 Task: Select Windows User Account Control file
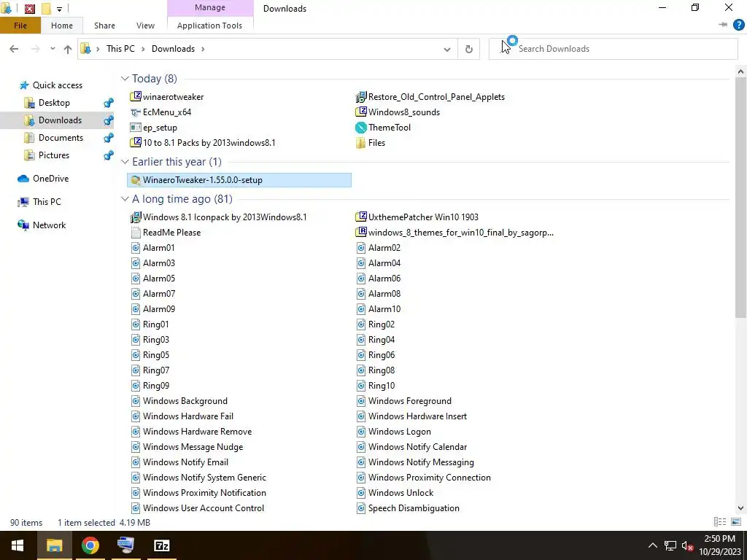click(x=197, y=508)
